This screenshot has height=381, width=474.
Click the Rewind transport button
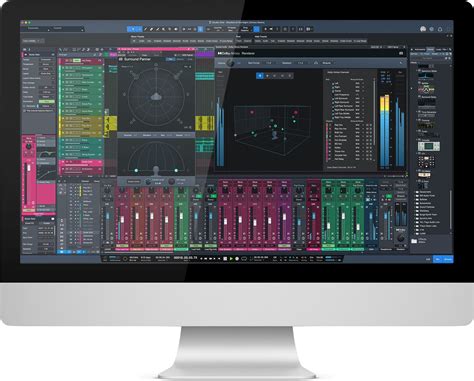(x=206, y=259)
